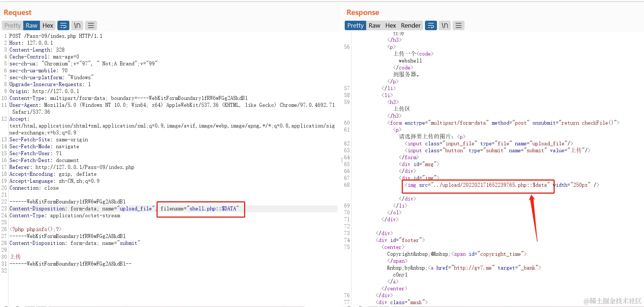Open the Hex tab in Request panel

[48, 25]
